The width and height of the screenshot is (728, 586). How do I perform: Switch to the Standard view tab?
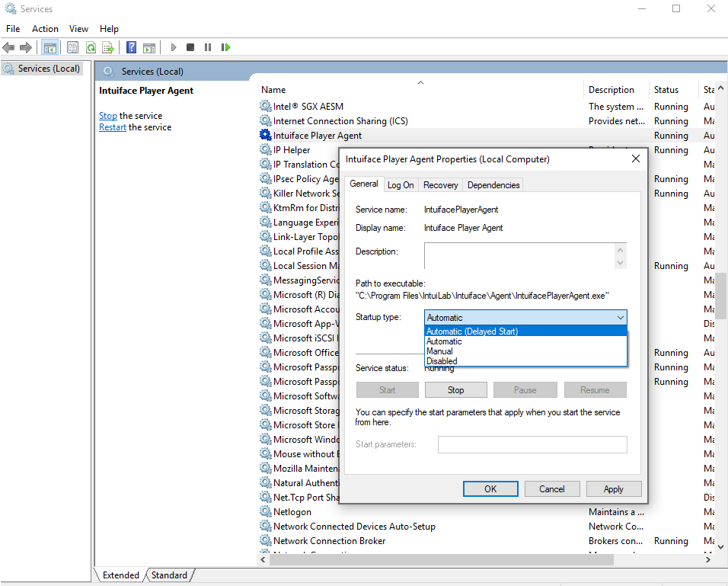169,575
